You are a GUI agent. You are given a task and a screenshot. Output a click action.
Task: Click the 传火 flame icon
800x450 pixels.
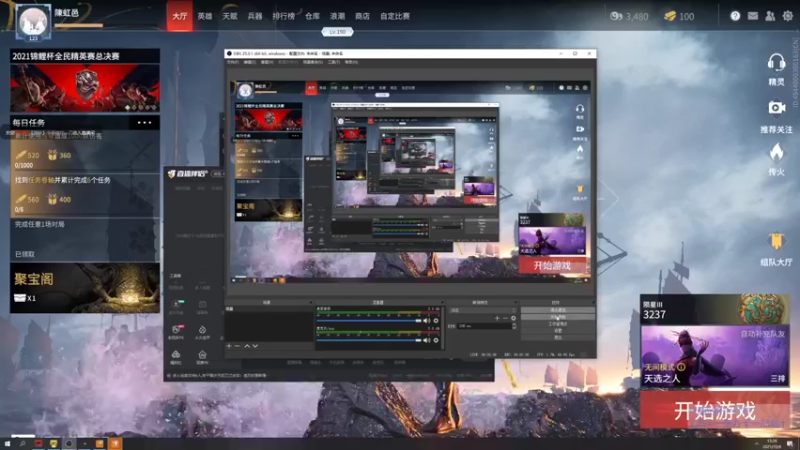point(777,152)
